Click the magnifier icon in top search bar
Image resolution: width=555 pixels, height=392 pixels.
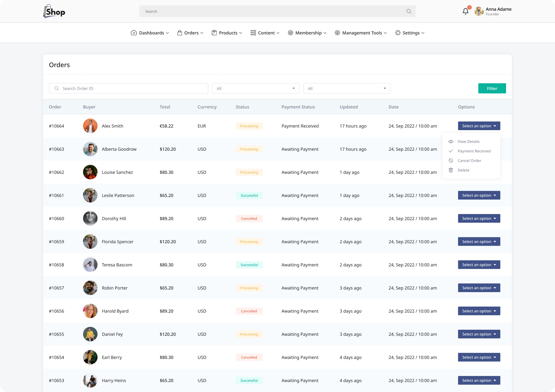408,11
